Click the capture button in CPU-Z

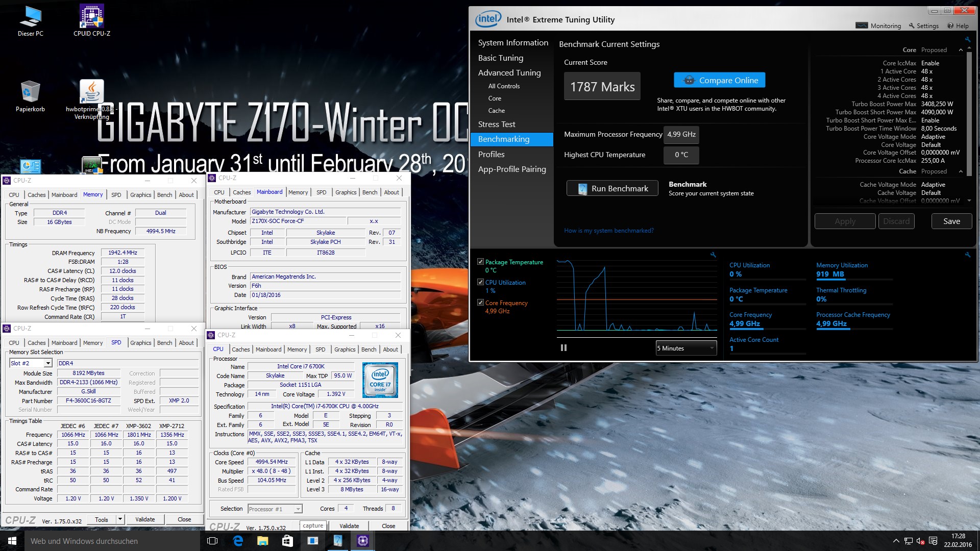tap(313, 526)
